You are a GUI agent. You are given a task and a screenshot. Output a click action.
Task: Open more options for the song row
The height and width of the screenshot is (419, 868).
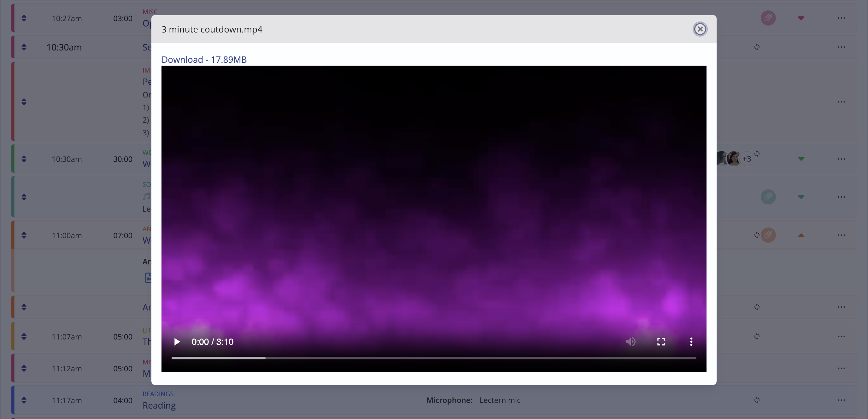click(842, 197)
